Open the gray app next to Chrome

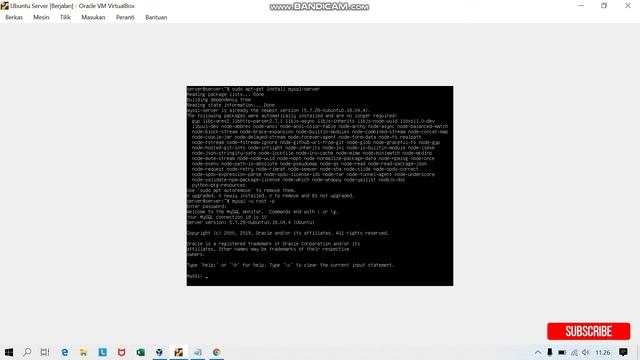(x=198, y=352)
